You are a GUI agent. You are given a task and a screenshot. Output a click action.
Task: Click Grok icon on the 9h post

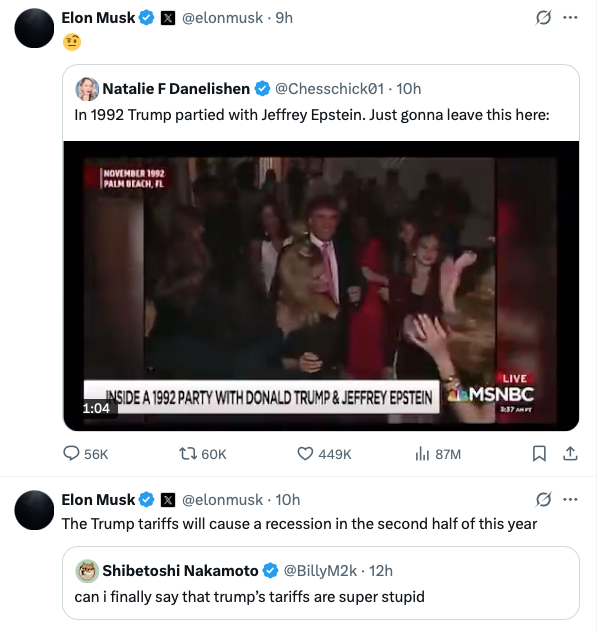pos(543,18)
